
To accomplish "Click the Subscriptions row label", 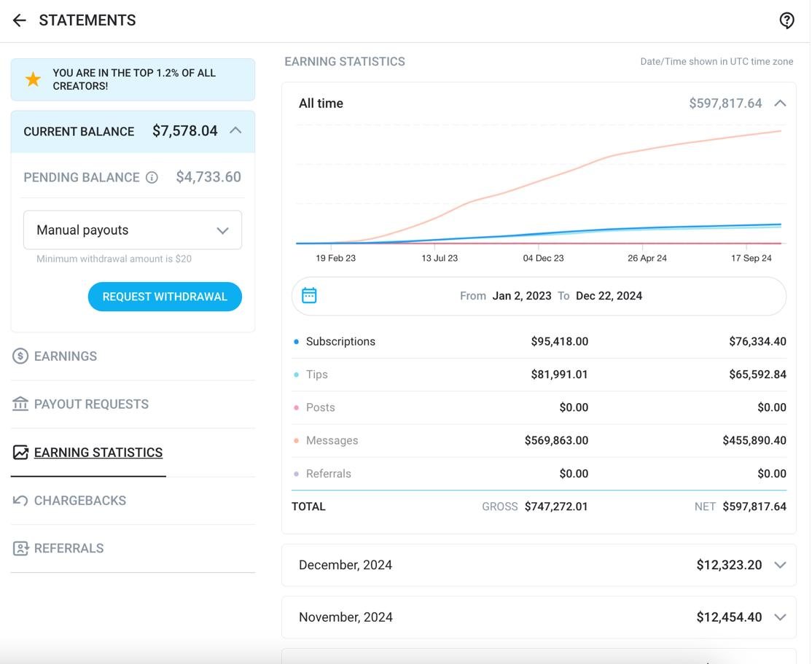I will tap(340, 341).
